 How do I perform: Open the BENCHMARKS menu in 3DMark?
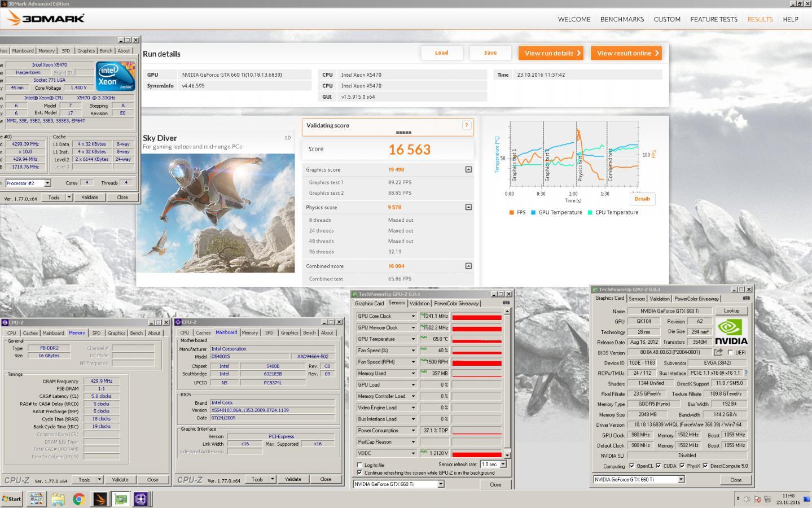[x=622, y=19]
